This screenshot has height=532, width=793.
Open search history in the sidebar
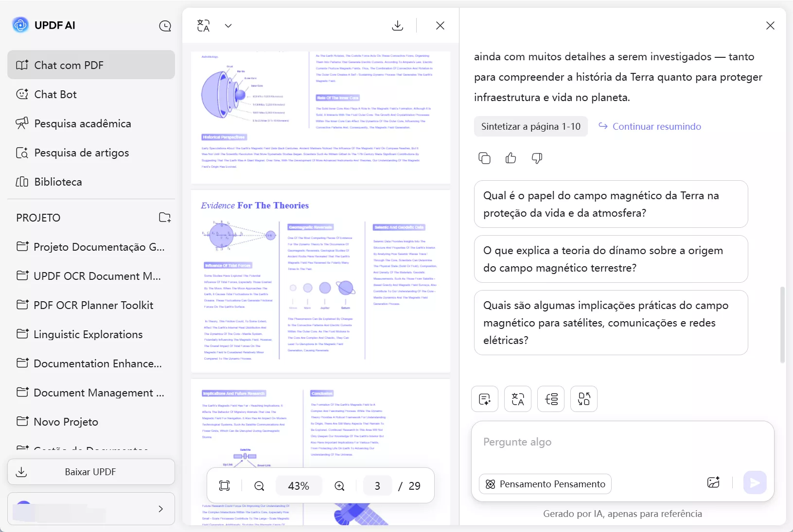click(165, 26)
